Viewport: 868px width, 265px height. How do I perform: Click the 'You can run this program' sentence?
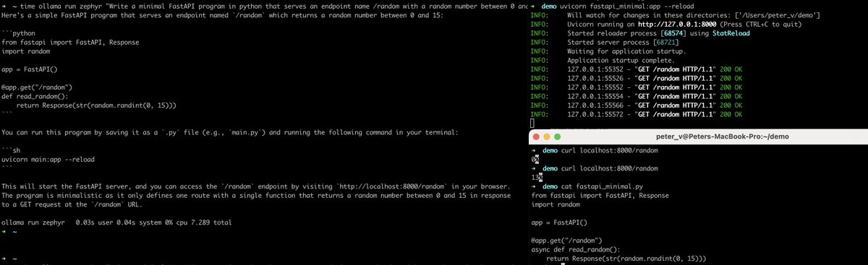tap(230, 132)
